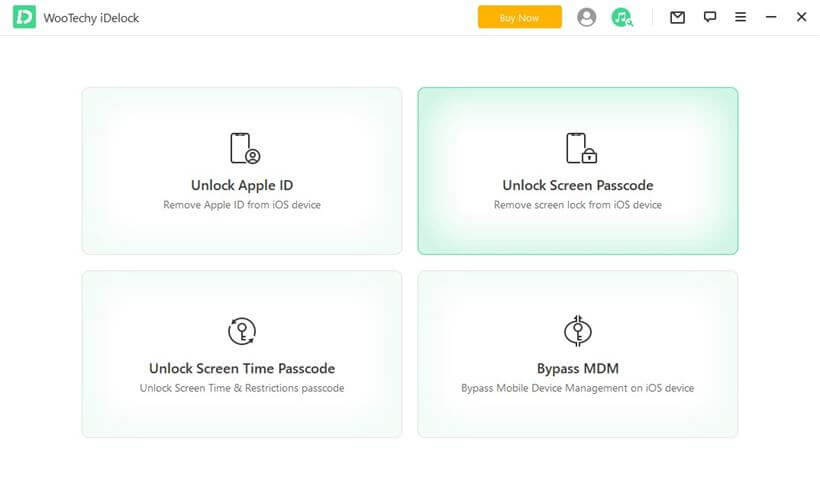Click the Bypass MDM key icon
Viewport: 820px width, 487px height.
tap(578, 331)
